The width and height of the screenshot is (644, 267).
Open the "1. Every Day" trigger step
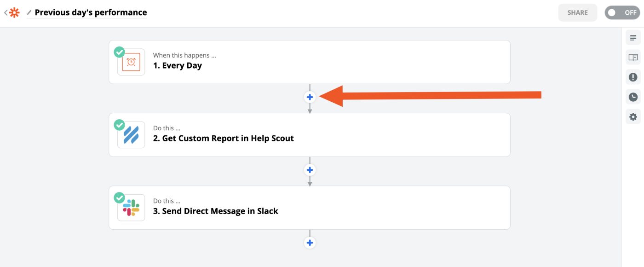pos(310,62)
